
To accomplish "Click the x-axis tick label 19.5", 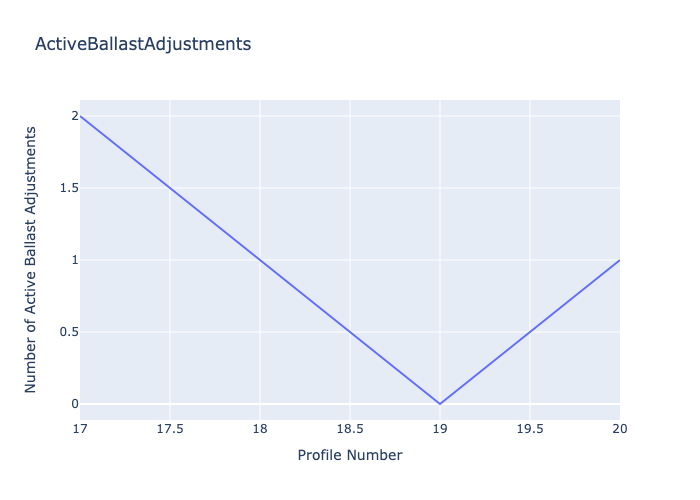I will [530, 429].
